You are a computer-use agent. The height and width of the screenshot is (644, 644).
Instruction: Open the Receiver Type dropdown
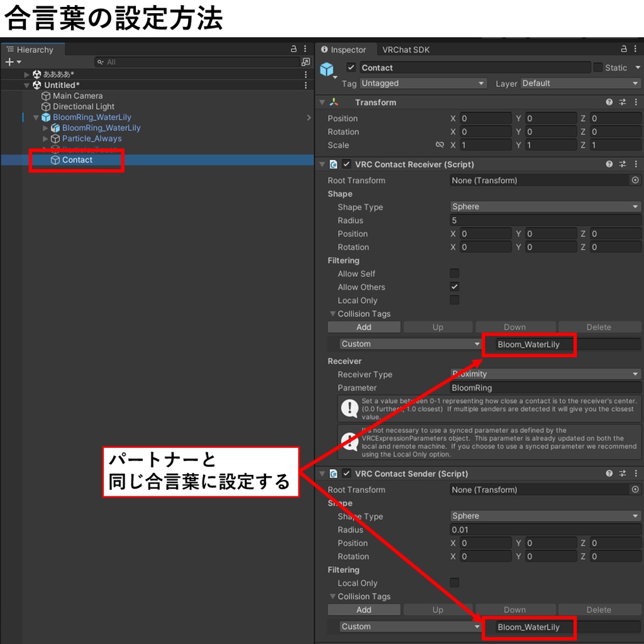click(x=545, y=374)
